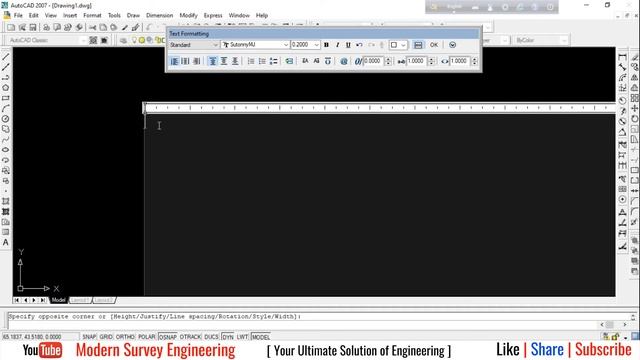Toggle the ruler display button

[418, 45]
